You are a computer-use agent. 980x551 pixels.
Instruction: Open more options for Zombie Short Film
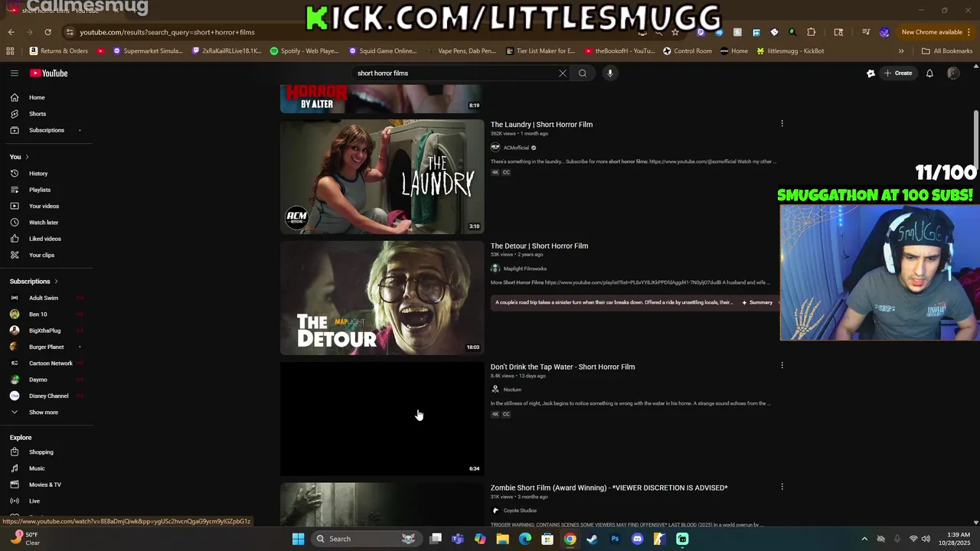click(x=782, y=487)
